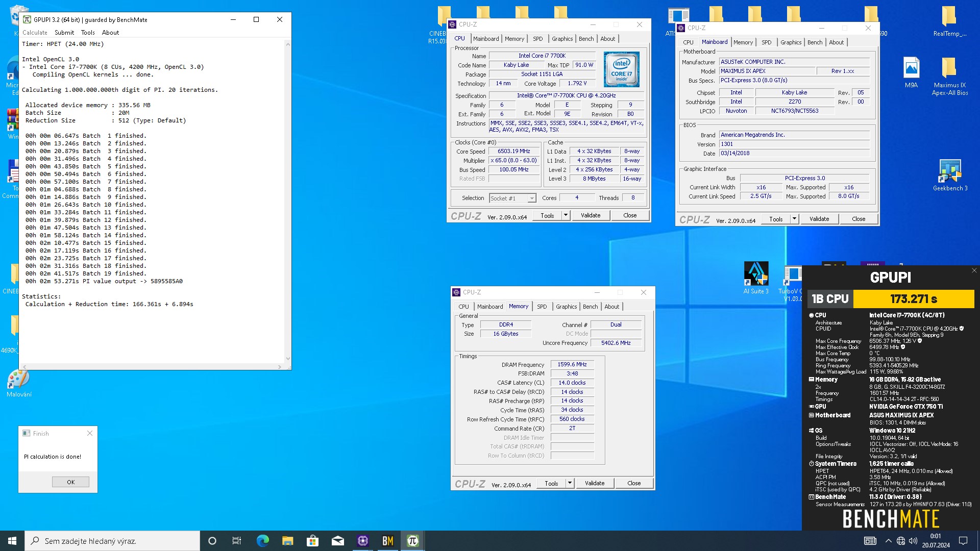Open Bench tab in Memory window
This screenshot has width=980, height=551.
click(x=591, y=307)
